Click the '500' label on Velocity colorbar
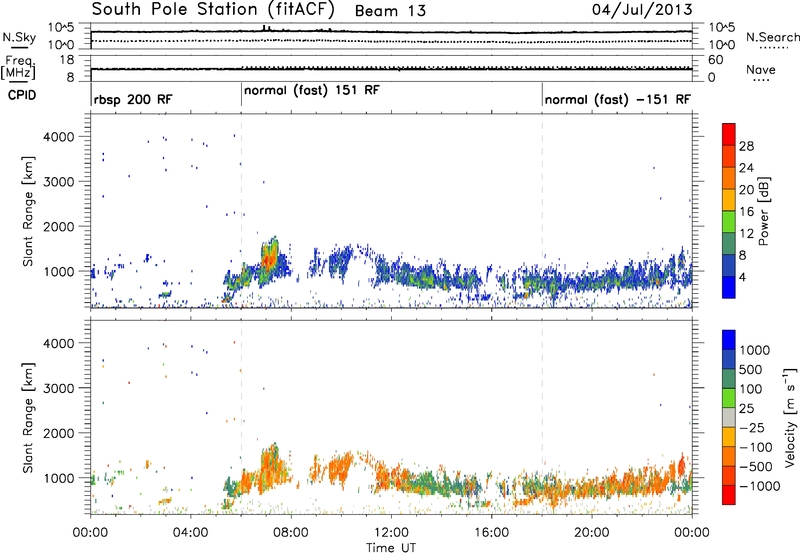The image size is (800, 554). [x=751, y=369]
